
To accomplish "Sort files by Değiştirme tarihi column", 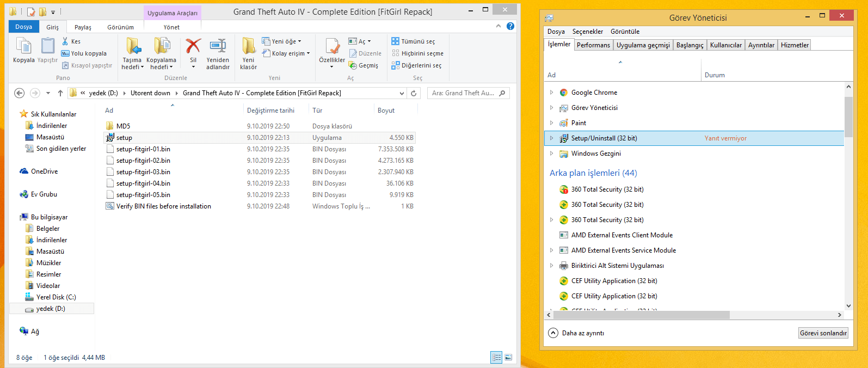I will point(270,111).
